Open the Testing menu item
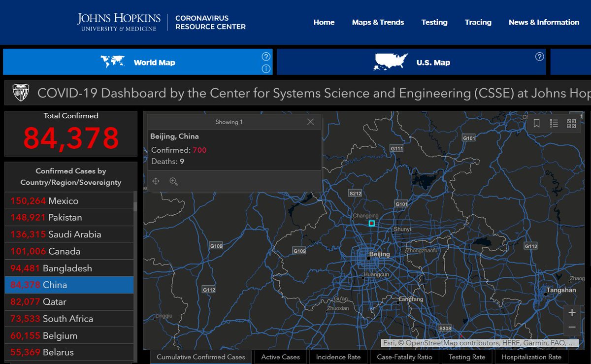 coord(434,22)
